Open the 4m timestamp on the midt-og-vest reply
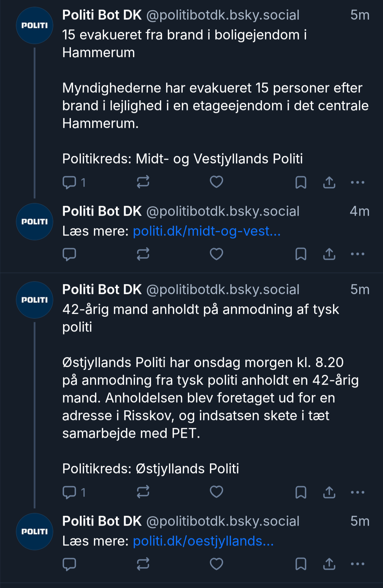Viewport: 383px width, 588px height. pos(360,211)
